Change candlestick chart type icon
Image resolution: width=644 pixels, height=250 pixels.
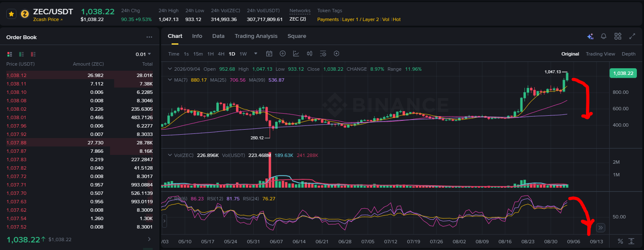point(310,53)
